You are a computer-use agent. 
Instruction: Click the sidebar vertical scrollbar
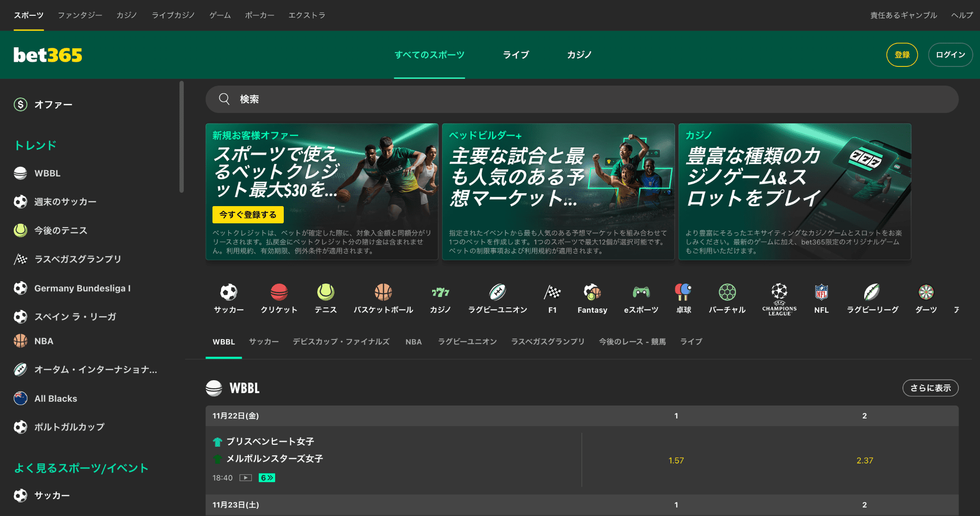coord(181,137)
